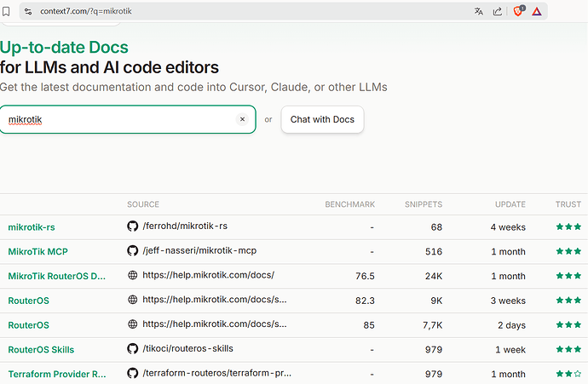Click the /terraform-routeros/terraform-pr... source text
588x384 pixels.
[216, 373]
